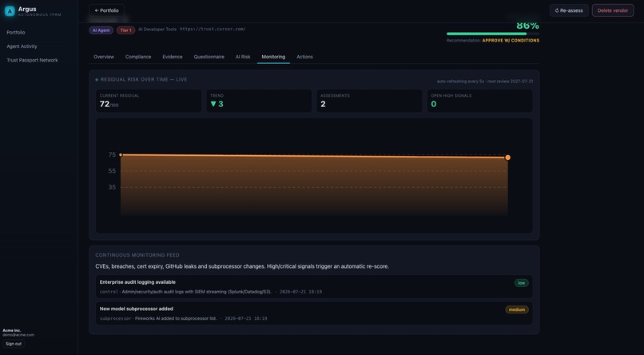644x355 pixels.
Task: Click the green live status dot
Action: (x=97, y=80)
